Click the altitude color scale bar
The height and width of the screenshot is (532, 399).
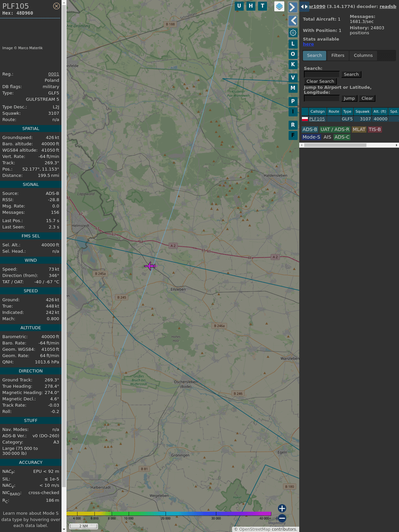pyautogui.click(x=169, y=514)
